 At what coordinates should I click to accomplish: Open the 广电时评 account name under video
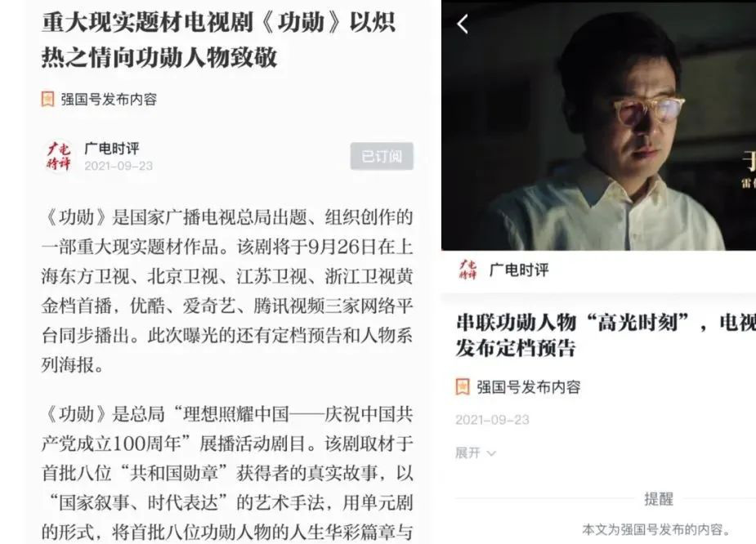519,270
